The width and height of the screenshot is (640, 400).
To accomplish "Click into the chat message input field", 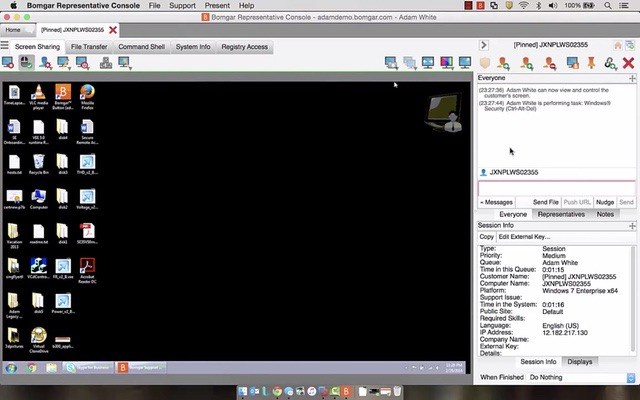I will click(x=555, y=188).
